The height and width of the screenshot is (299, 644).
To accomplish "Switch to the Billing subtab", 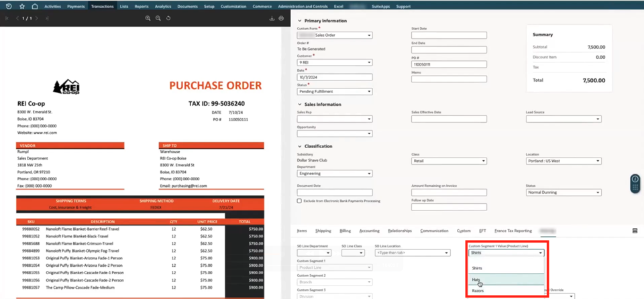I will coord(345,231).
